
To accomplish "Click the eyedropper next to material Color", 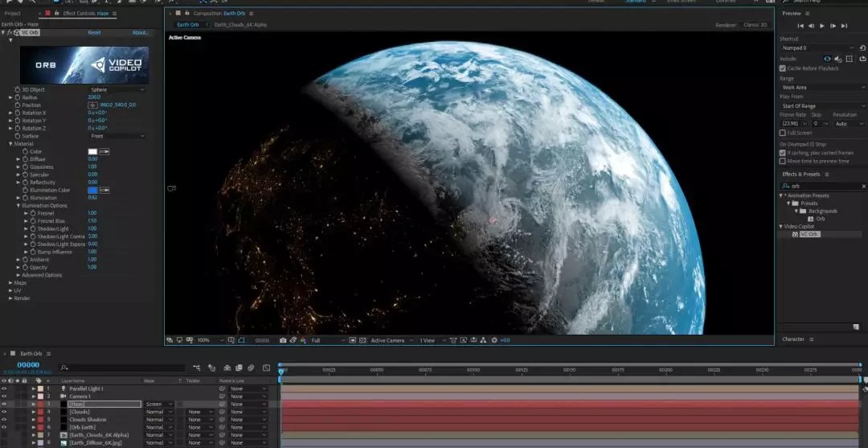I will pyautogui.click(x=104, y=152).
